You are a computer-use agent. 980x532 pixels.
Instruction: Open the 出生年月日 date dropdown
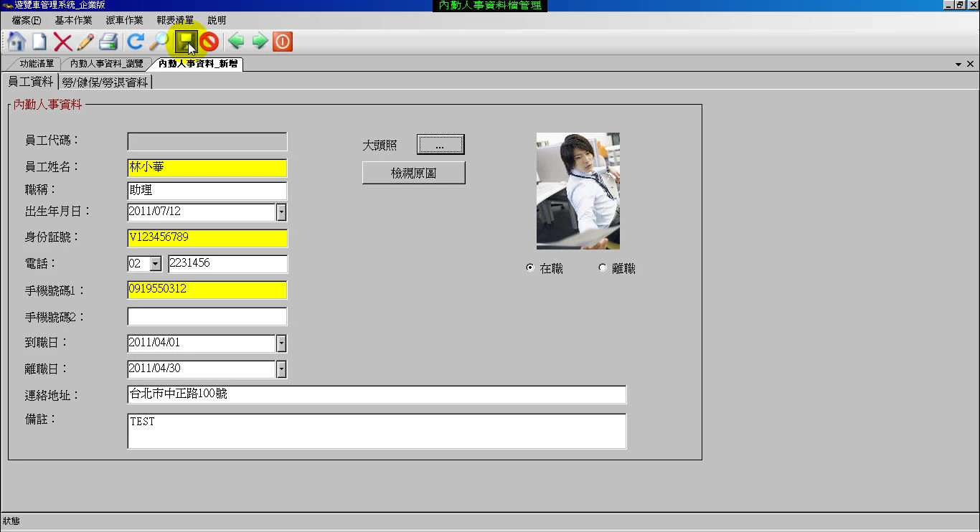click(281, 212)
